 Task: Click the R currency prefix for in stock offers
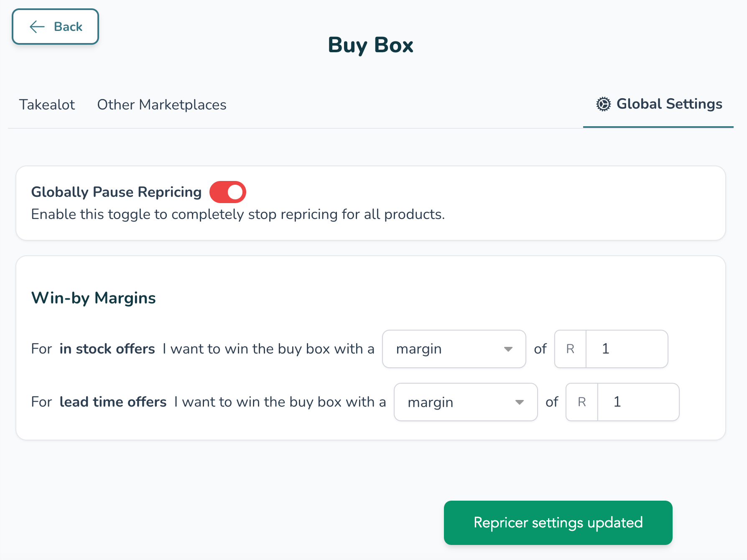pyautogui.click(x=570, y=349)
